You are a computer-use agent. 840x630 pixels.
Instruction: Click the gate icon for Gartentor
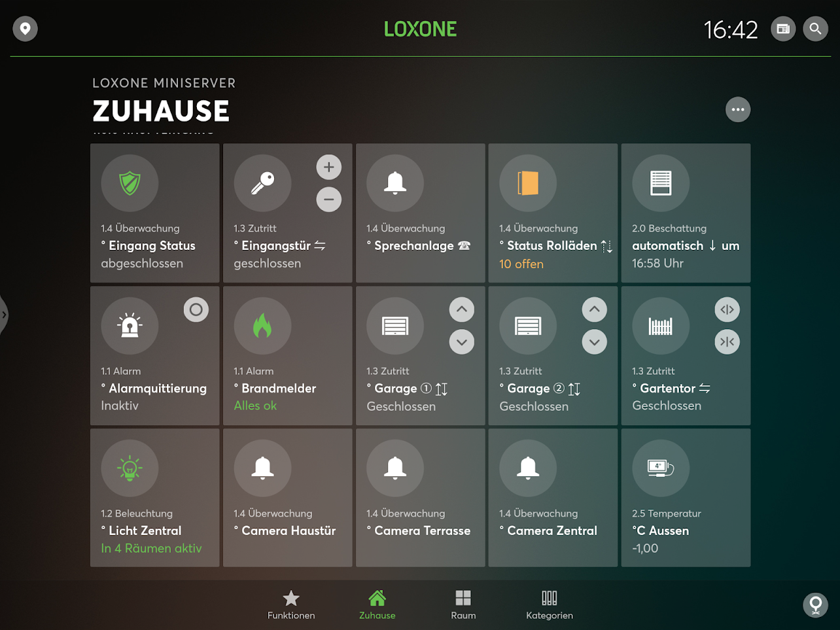(x=661, y=326)
